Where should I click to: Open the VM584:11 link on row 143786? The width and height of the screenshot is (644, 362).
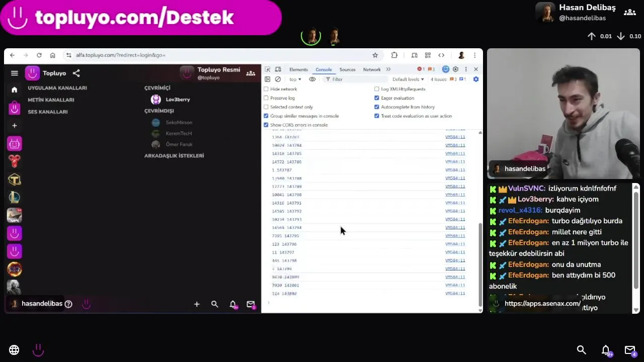point(455,162)
